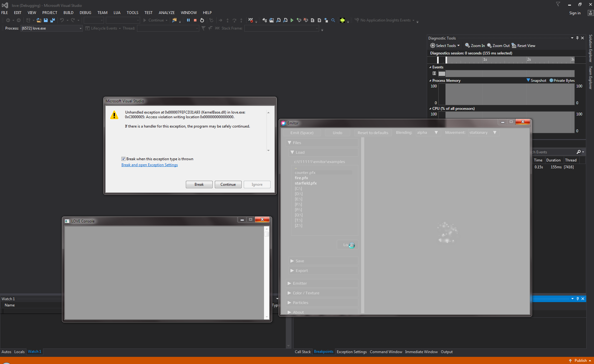Click the breakpoints-disabled icon with red dot
This screenshot has width=594, height=364.
point(251,20)
